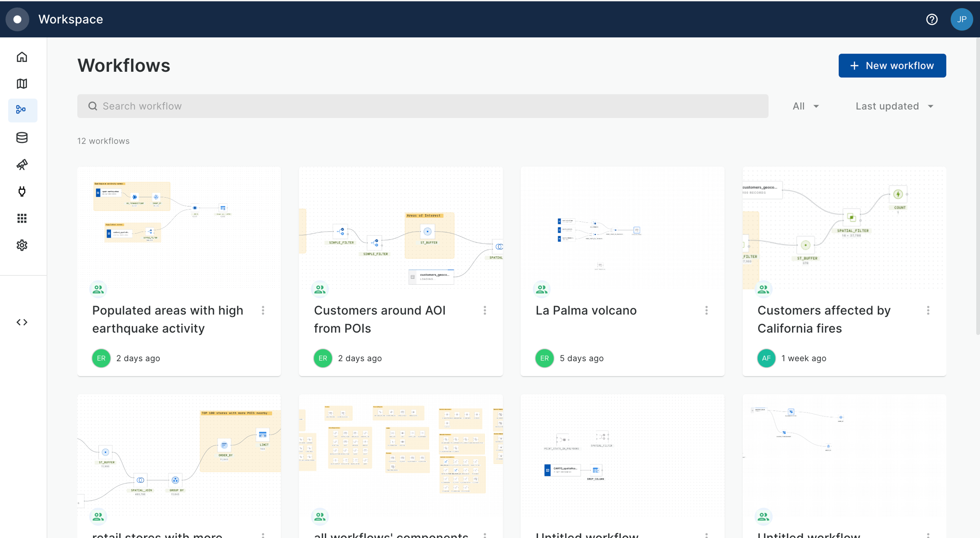Open options for California fires workflow
The image size is (980, 538).
(x=928, y=311)
